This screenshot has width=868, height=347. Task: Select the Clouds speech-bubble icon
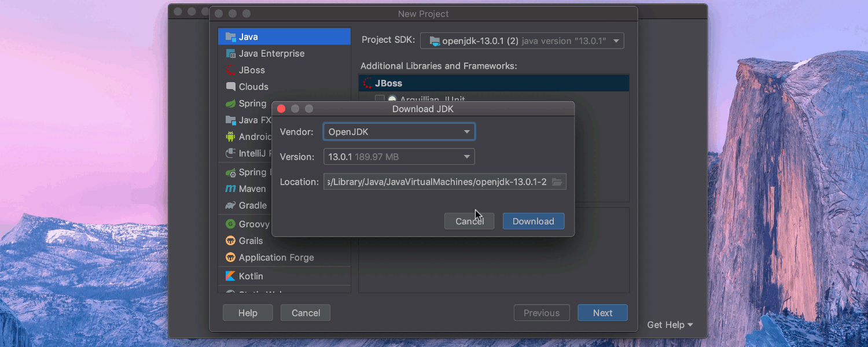tap(230, 87)
